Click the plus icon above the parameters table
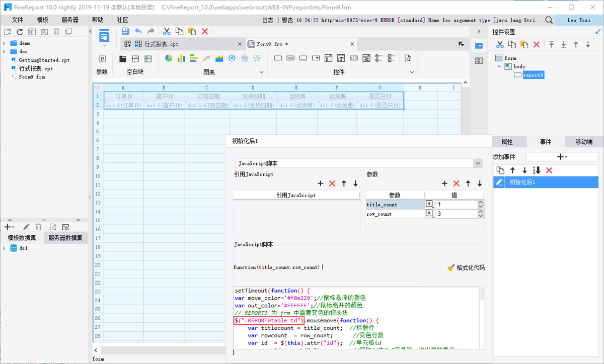 (444, 184)
